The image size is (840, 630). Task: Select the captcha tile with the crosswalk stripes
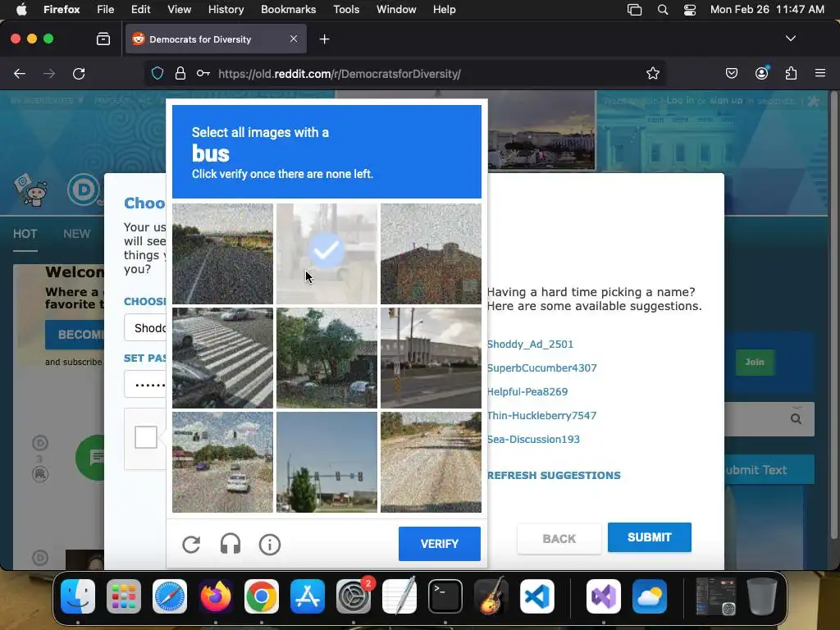[222, 358]
